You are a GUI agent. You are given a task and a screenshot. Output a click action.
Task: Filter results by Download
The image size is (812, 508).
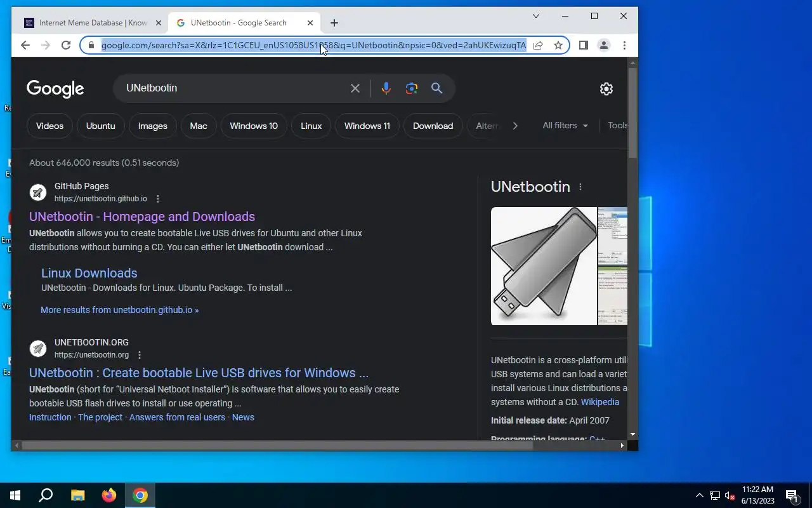pos(433,126)
